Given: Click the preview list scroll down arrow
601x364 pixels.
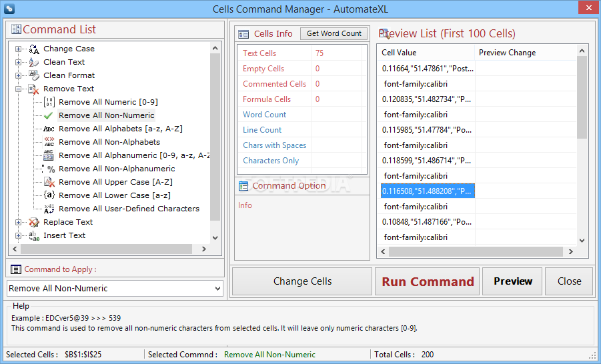Looking at the screenshot, I should click(x=582, y=241).
